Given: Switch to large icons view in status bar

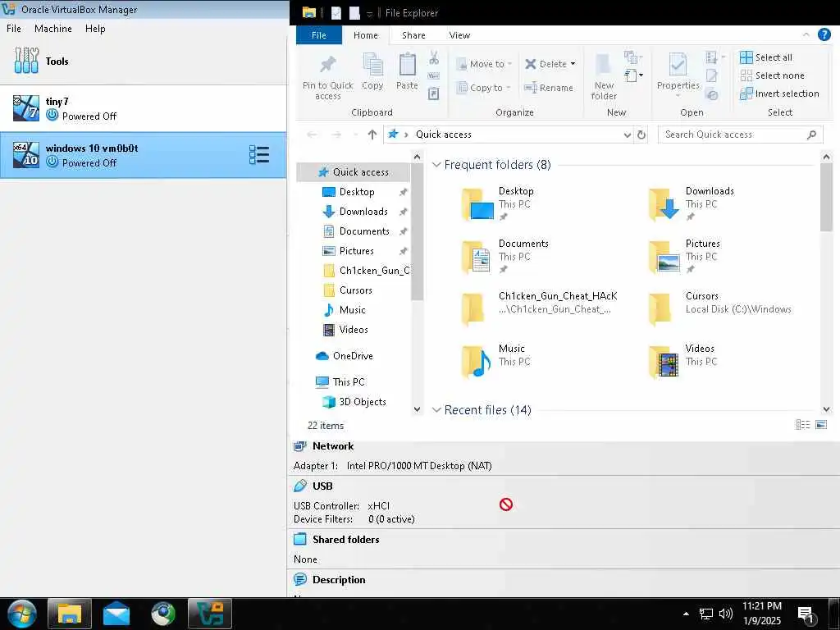Looking at the screenshot, I should pos(820,425).
